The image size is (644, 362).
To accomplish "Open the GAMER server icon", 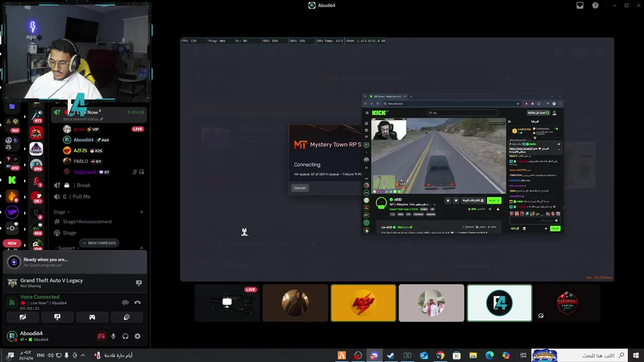I will [x=36, y=149].
